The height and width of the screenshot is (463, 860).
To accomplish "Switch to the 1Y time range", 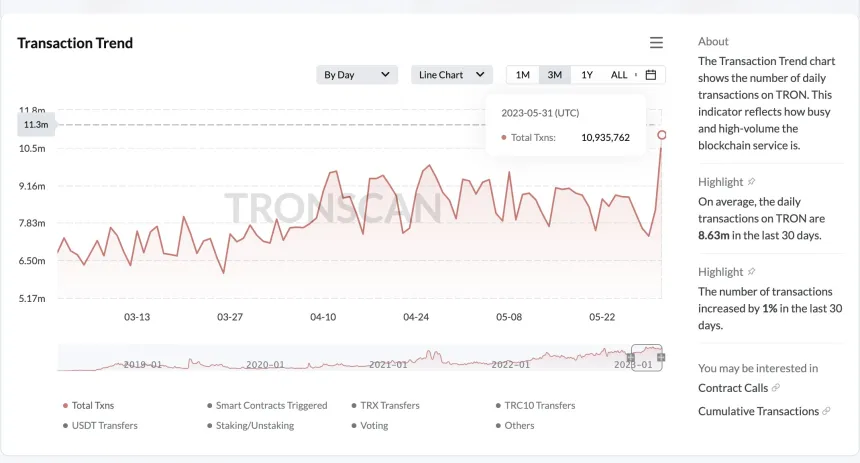I will (x=587, y=75).
